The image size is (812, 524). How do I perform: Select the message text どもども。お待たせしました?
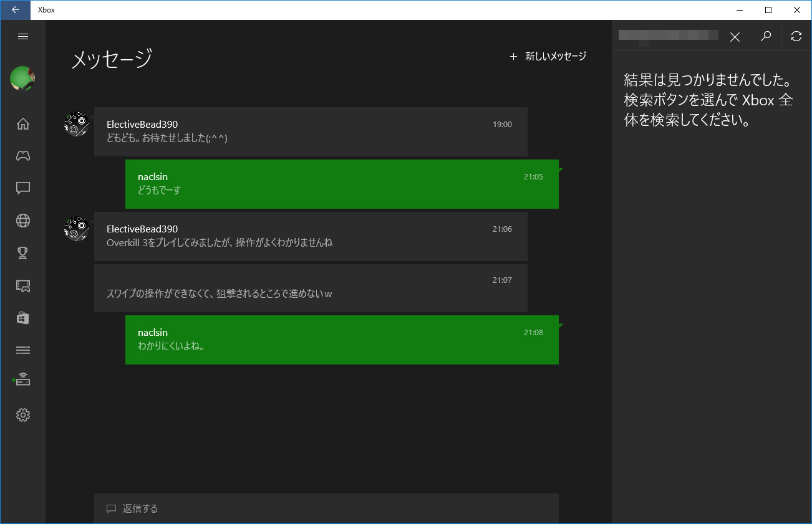click(x=167, y=138)
